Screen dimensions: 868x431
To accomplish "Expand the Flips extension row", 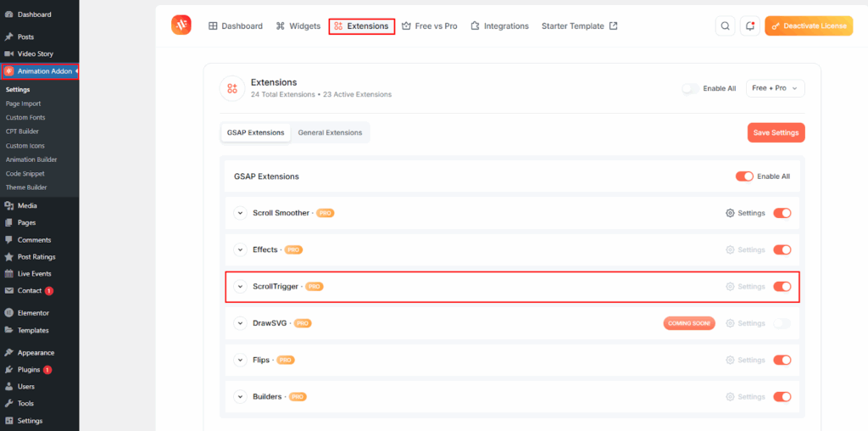I will click(239, 360).
